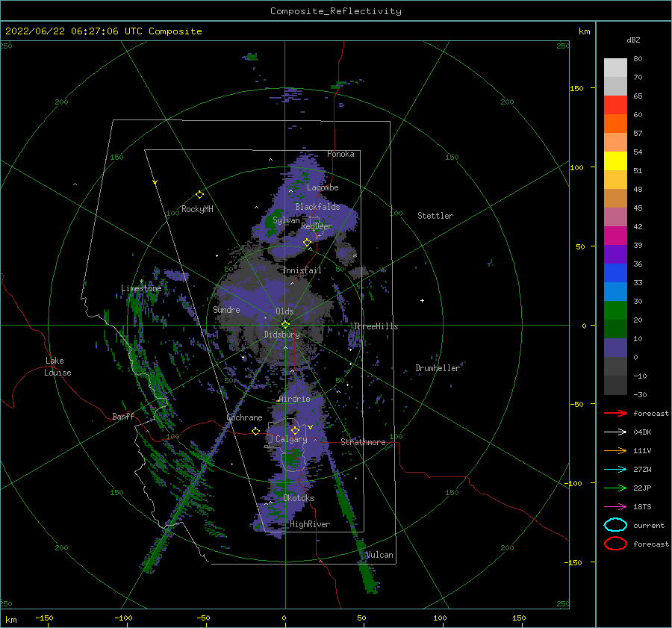The width and height of the screenshot is (672, 628).
Task: Click the Calgary city label
Action: [x=291, y=439]
